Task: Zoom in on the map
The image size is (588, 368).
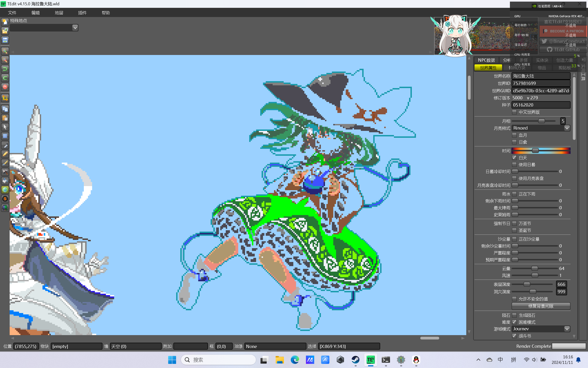Action: point(5,51)
